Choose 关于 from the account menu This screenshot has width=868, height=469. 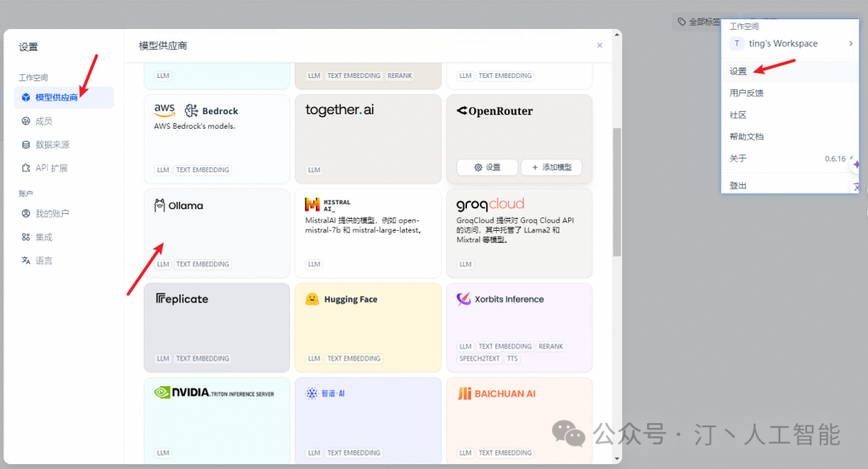(x=790, y=158)
